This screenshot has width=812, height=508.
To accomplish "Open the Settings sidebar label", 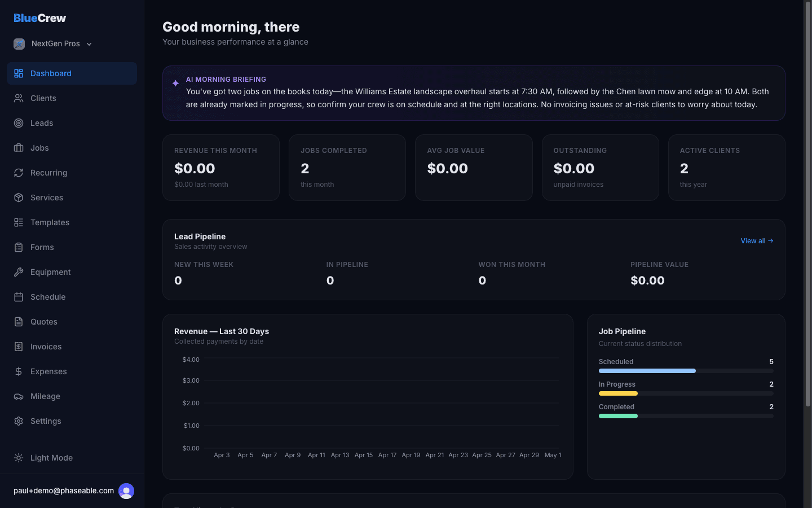I will (46, 421).
